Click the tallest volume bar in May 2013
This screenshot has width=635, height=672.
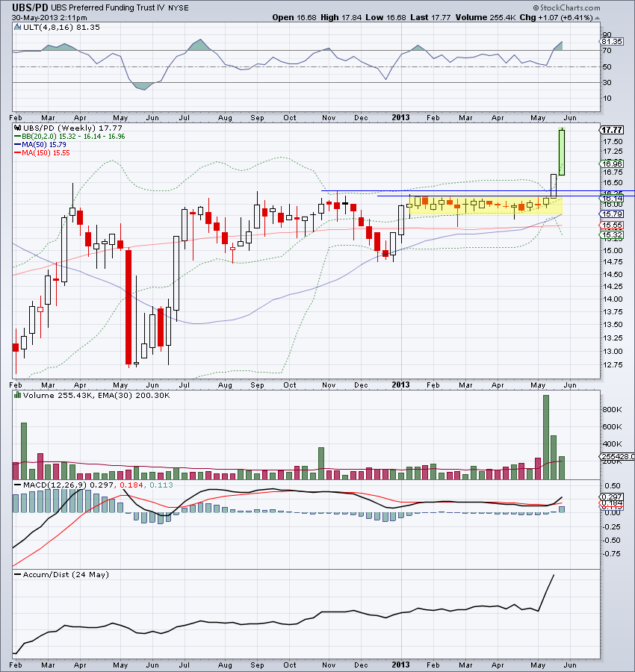(x=546, y=437)
